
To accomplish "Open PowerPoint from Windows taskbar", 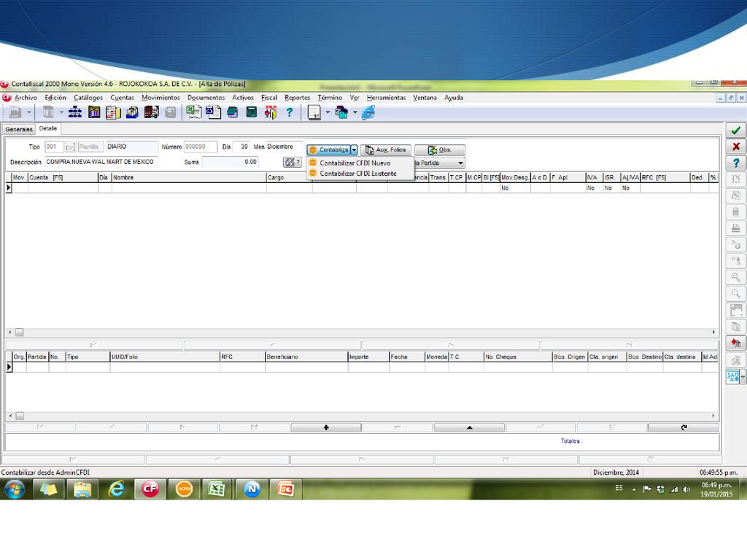I will pos(285,489).
